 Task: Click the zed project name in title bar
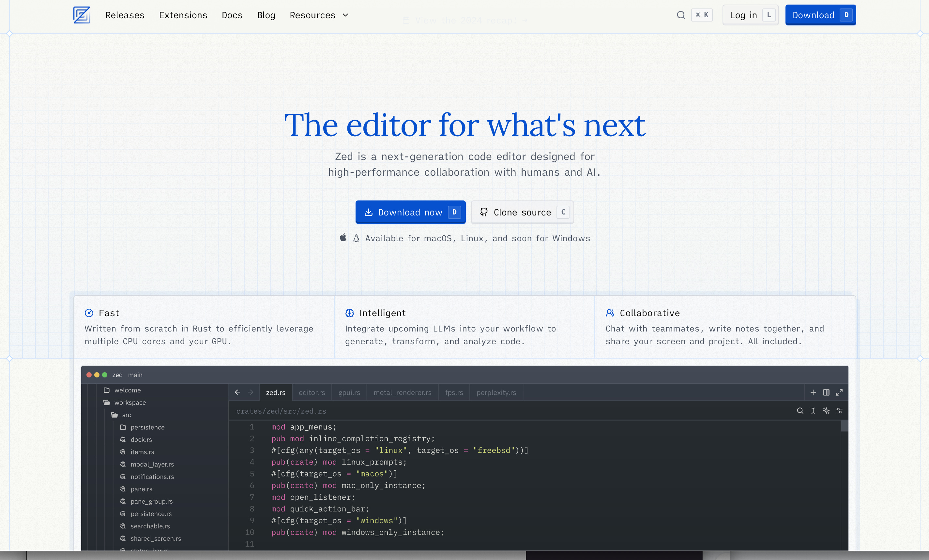117,375
